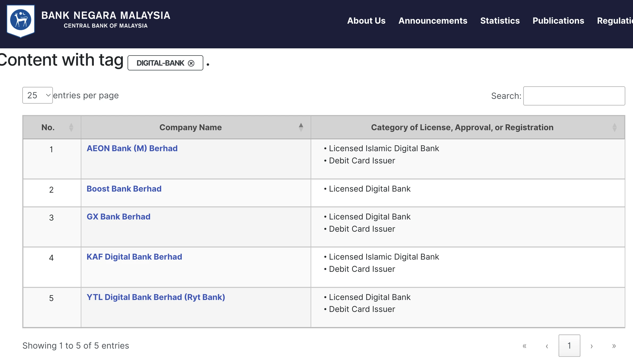Go to last page with double-right arrow
633x364 pixels.
coord(614,346)
